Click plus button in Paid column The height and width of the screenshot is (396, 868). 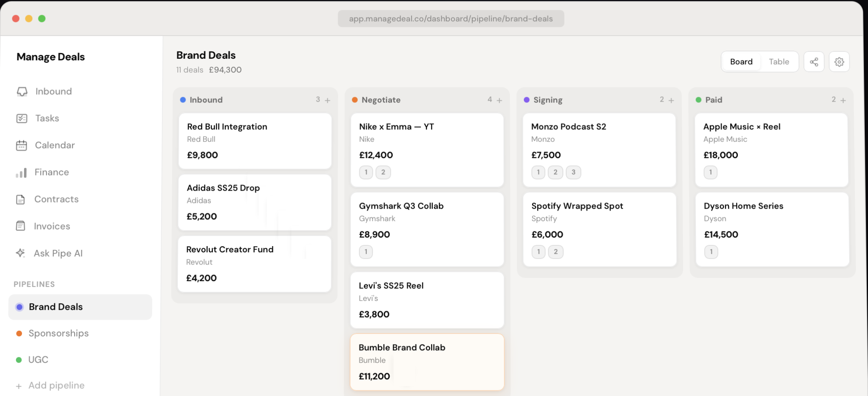[843, 100]
